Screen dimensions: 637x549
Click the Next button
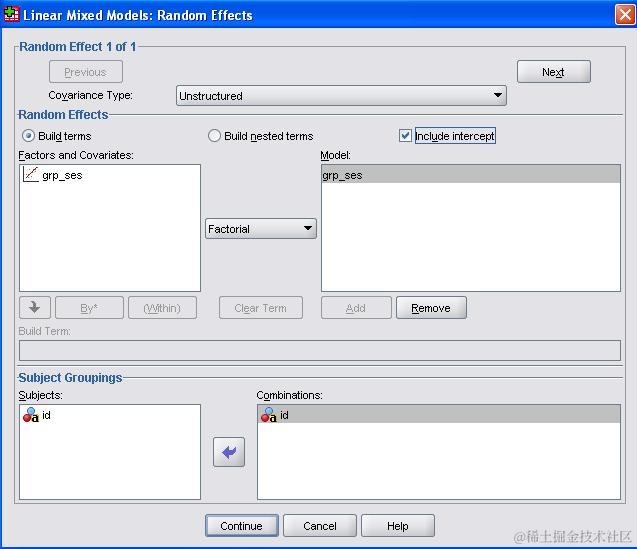point(554,72)
